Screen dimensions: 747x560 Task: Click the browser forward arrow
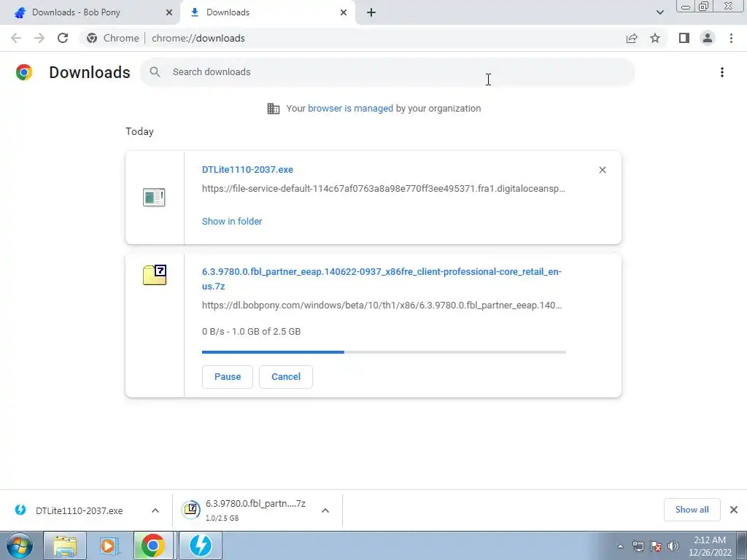point(39,38)
